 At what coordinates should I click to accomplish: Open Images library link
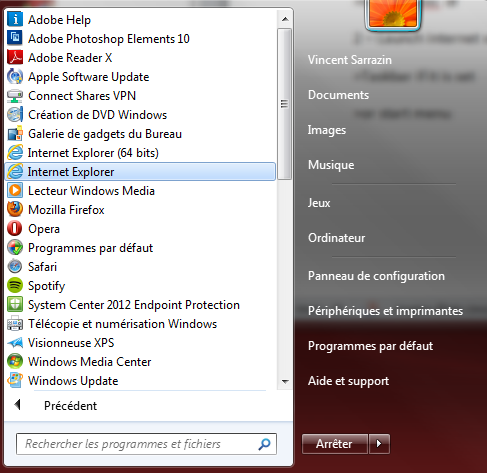point(327,130)
